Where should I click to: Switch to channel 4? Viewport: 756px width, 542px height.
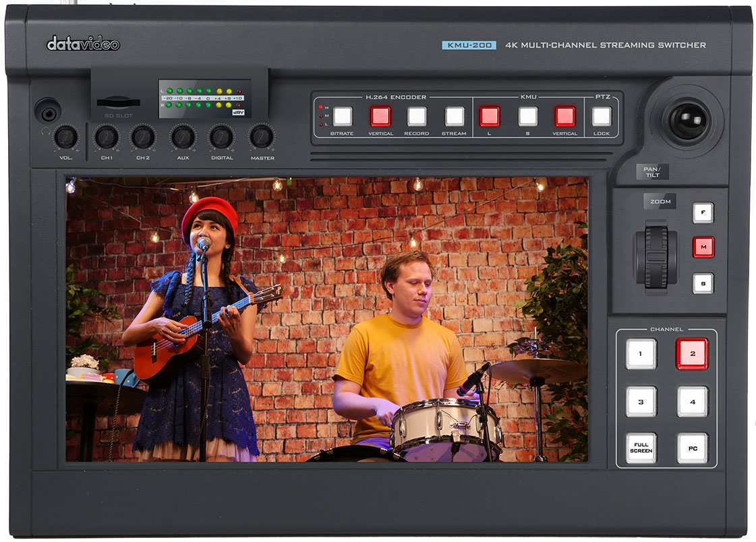point(692,401)
